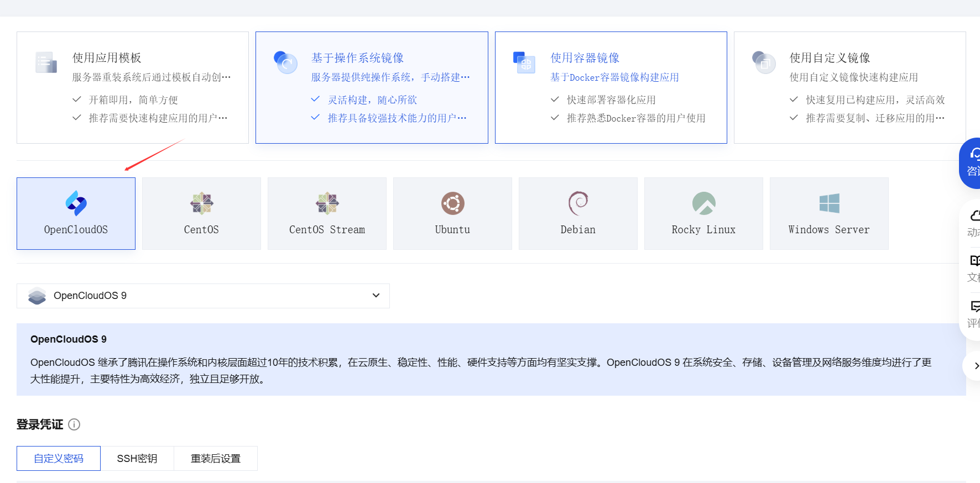Pick the 使用自定义镜像 card
This screenshot has width=980, height=483.
(x=849, y=87)
